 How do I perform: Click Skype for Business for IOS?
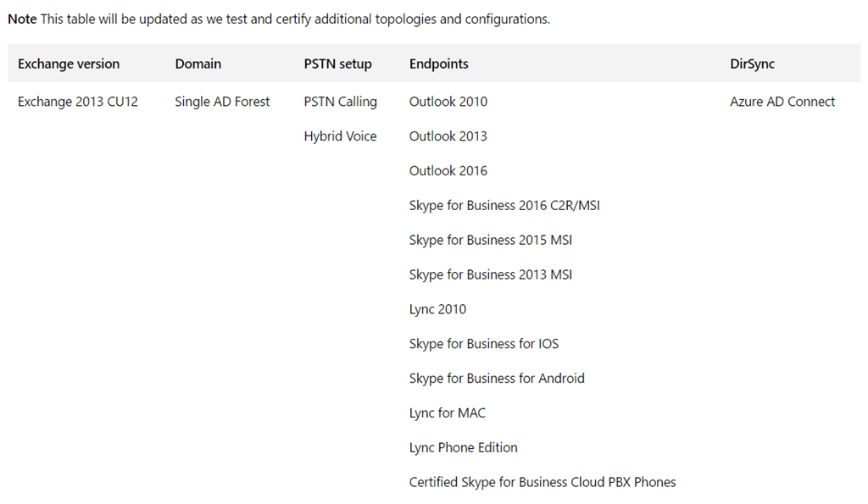click(x=483, y=344)
